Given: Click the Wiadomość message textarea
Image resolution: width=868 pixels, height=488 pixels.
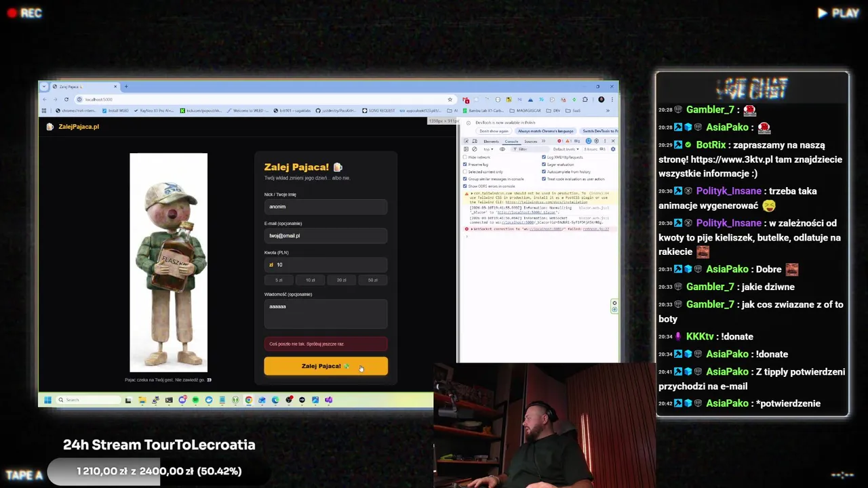Looking at the screenshot, I should point(325,314).
